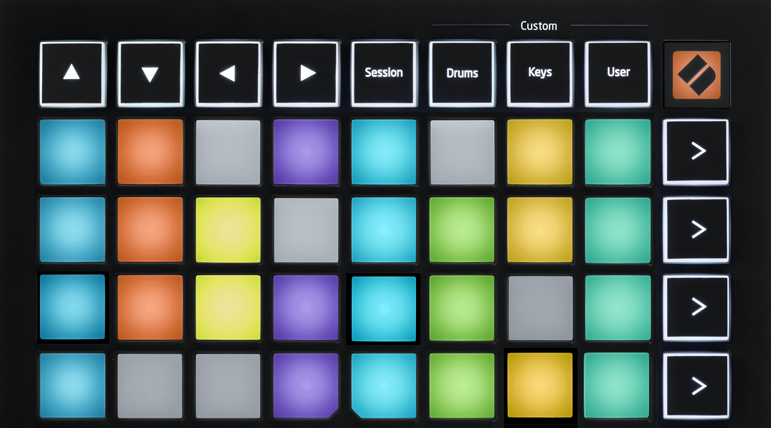Screen dimensions: 771x428
Task: Toggle the blue pad with the black border
Action: coord(72,308)
